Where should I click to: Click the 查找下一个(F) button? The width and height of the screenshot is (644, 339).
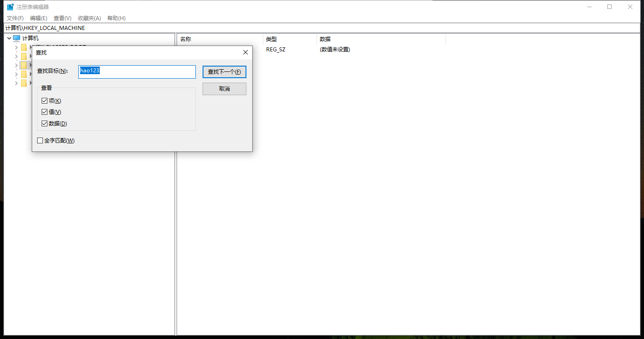pos(224,71)
